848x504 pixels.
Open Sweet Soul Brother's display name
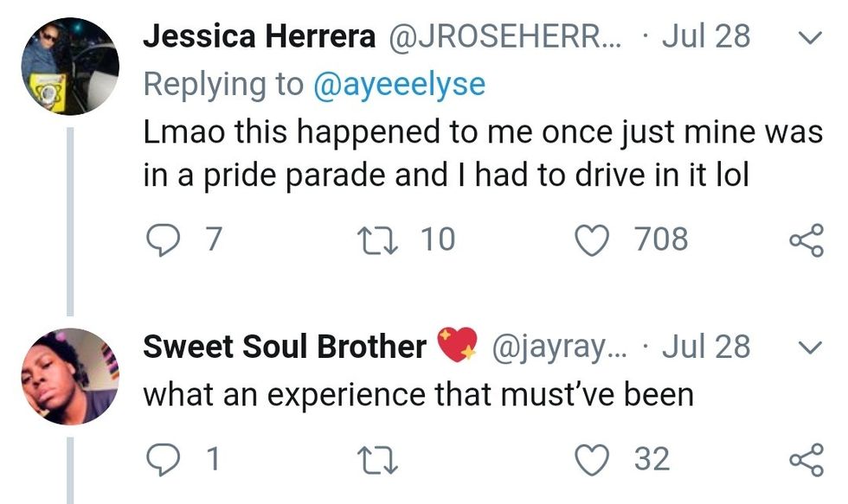tap(284, 347)
